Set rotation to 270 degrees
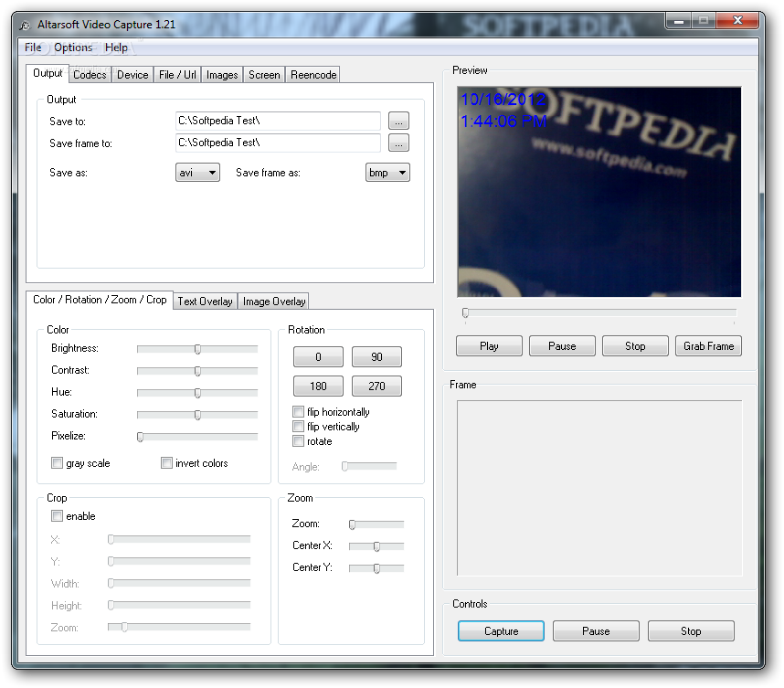This screenshot has height=688, width=784. pos(377,386)
